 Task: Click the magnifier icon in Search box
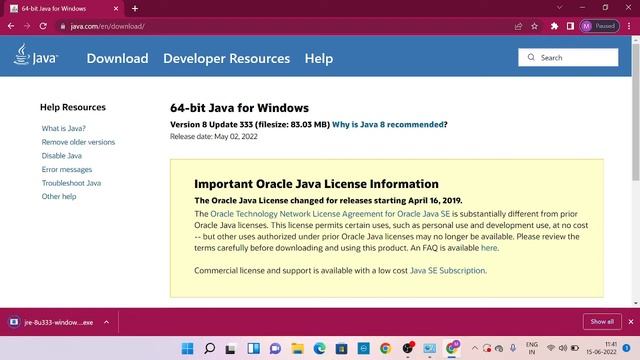pyautogui.click(x=531, y=57)
